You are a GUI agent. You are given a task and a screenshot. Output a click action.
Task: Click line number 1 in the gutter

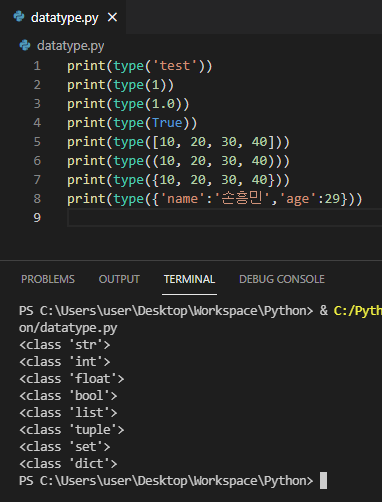pos(37,66)
